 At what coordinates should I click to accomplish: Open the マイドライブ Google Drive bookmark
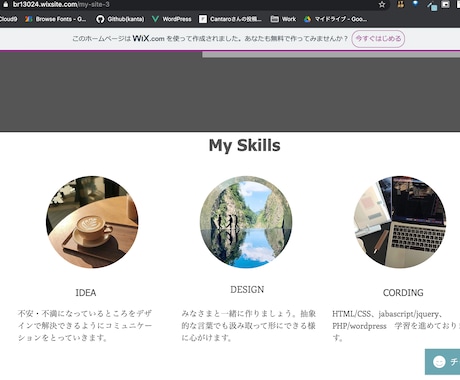(335, 19)
